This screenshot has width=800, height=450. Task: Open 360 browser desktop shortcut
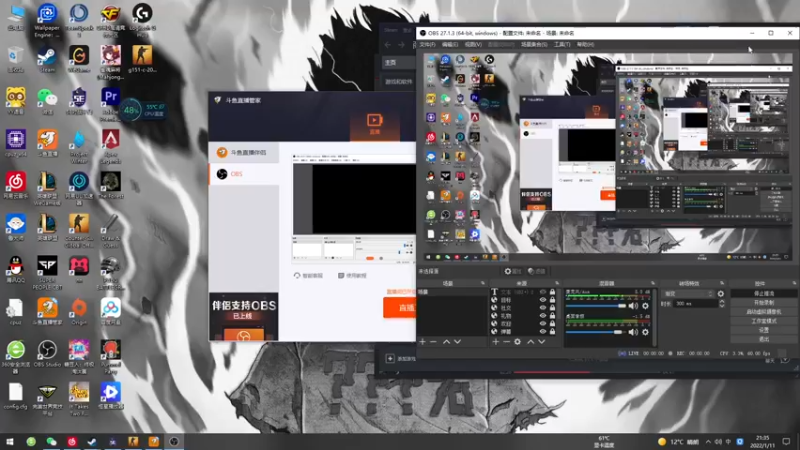(x=16, y=356)
